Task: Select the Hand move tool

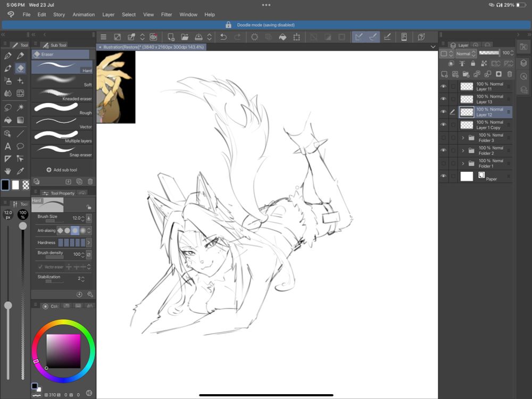Action: [x=8, y=171]
